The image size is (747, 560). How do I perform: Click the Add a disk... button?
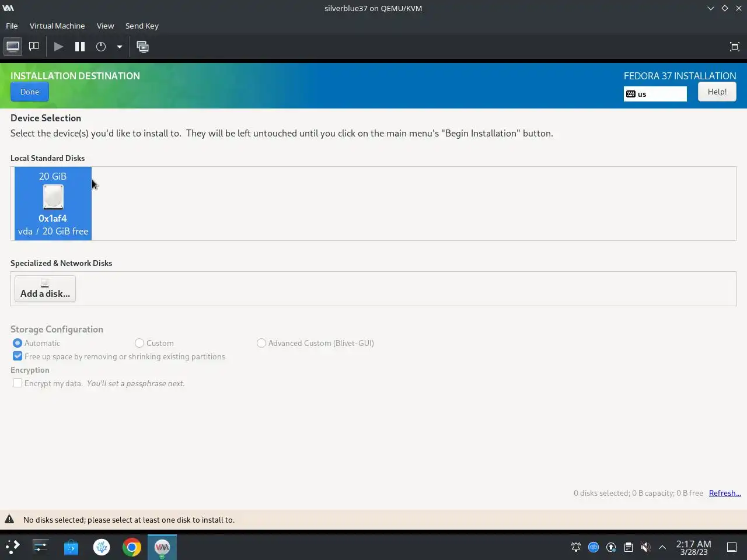(45, 289)
